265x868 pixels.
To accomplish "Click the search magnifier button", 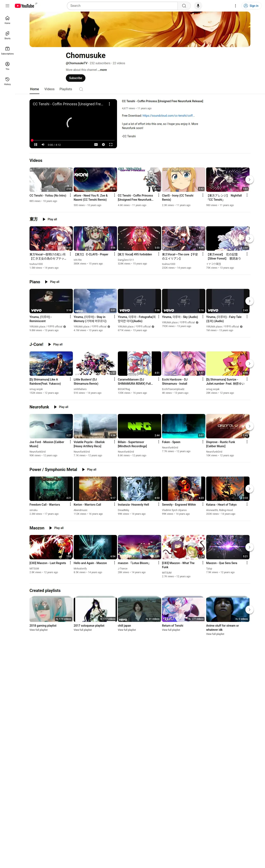I will point(184,6).
